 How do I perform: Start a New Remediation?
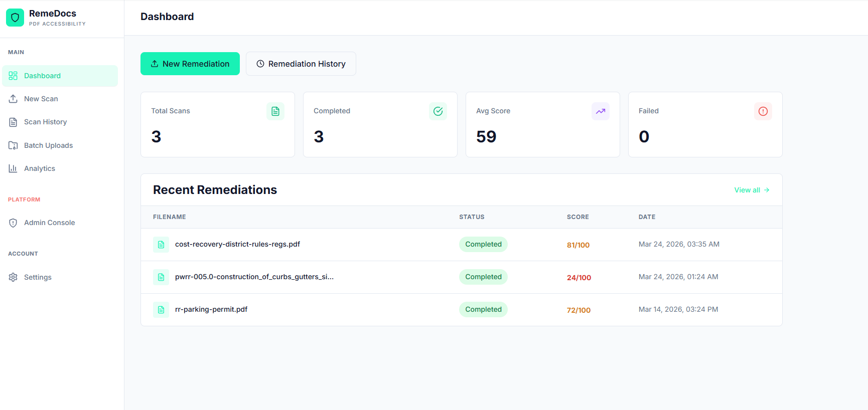[190, 64]
